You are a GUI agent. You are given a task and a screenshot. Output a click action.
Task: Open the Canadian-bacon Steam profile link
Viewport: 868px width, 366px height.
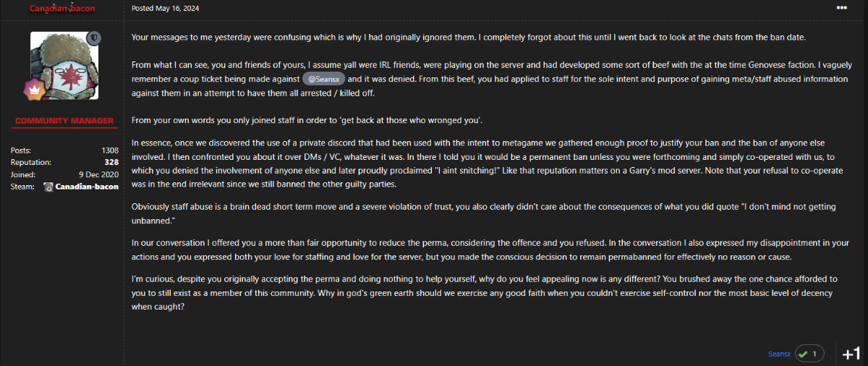(86, 187)
